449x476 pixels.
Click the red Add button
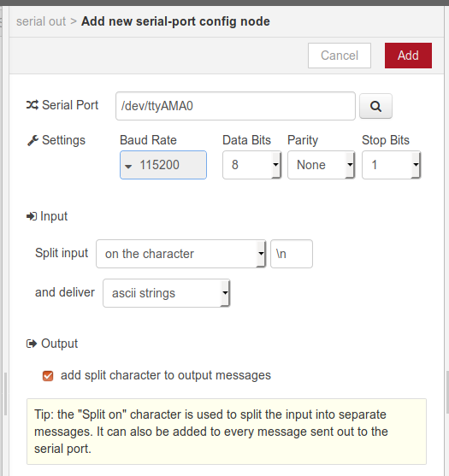tap(408, 56)
